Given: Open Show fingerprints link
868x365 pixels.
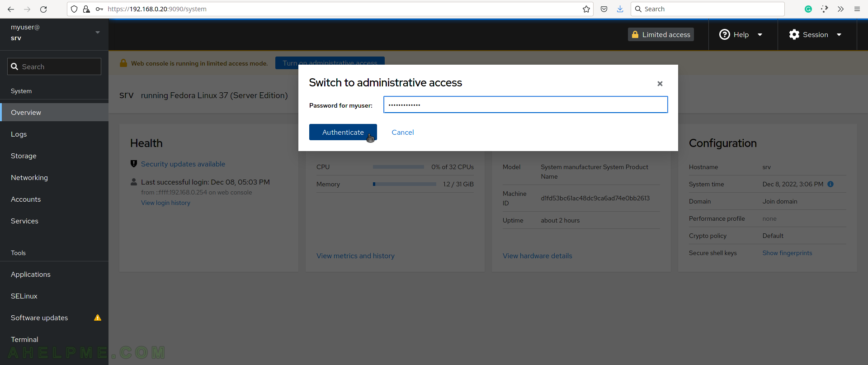Looking at the screenshot, I should click(x=787, y=253).
